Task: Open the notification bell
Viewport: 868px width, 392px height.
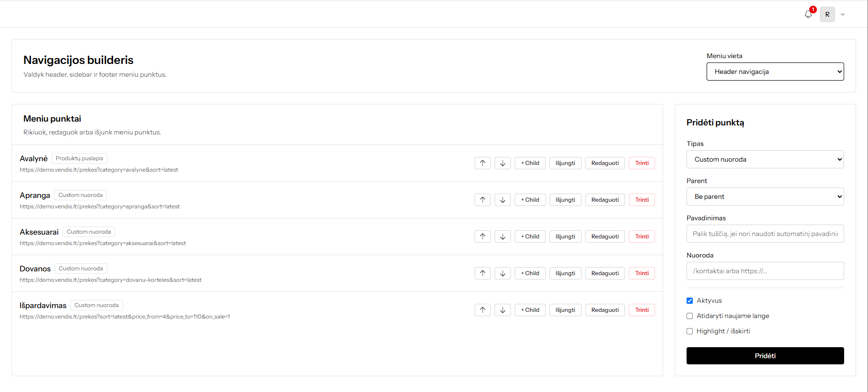Action: (x=808, y=14)
